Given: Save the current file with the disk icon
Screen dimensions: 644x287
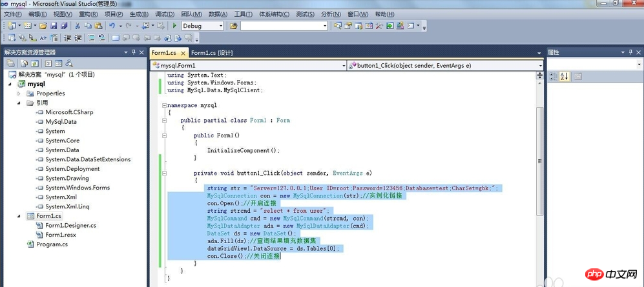Looking at the screenshot, I should (x=54, y=26).
